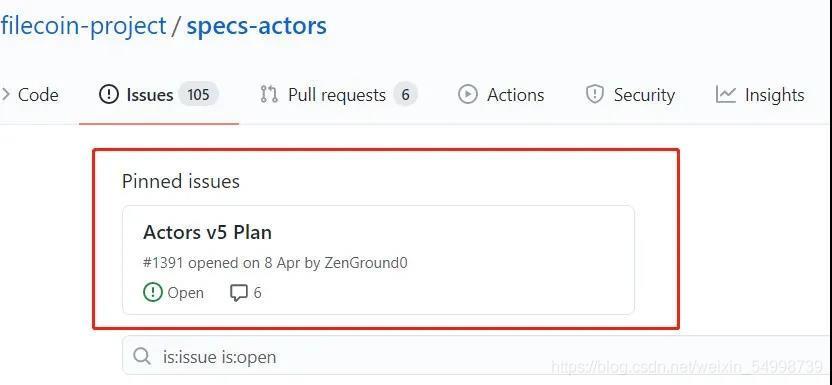Click the magnifier icon in issue search
Image resolution: width=832 pixels, height=385 pixels.
point(142,356)
